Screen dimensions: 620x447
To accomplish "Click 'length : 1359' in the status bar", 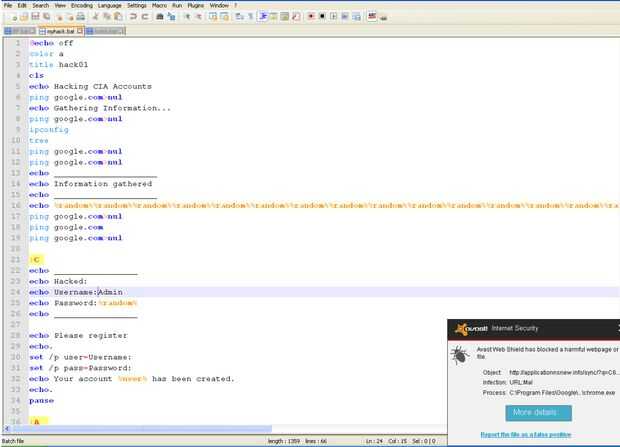I will pos(283,441).
